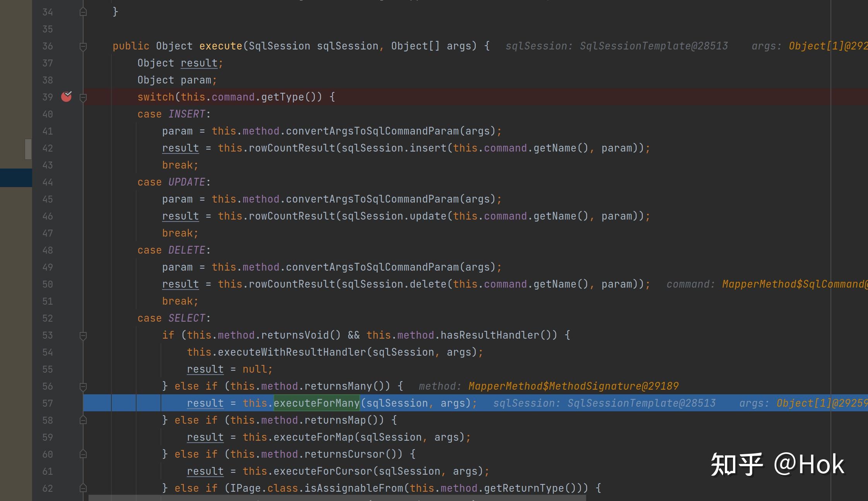Viewport: 868px width, 501px height.
Task: Click the horizontal scrollbar at the editor bottom
Action: pos(337,498)
